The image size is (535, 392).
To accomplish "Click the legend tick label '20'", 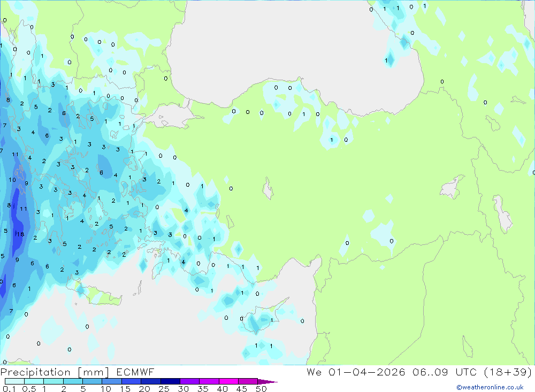I will [x=144, y=389].
